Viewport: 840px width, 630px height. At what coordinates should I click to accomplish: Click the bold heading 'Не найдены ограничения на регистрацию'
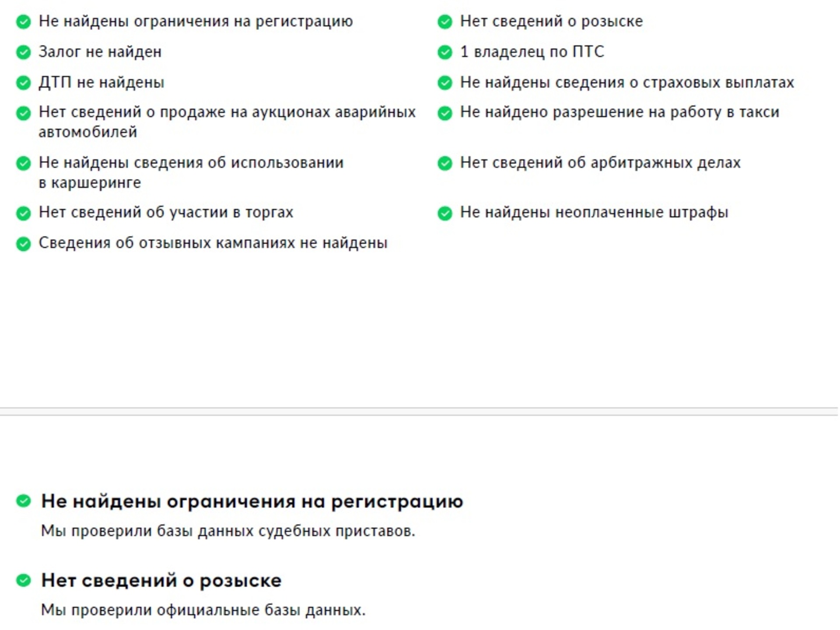252,501
